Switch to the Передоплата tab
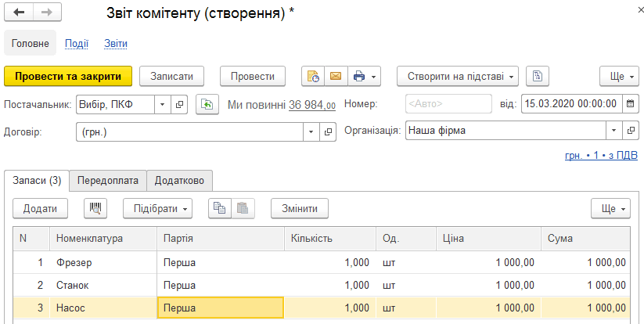Viewport: 644px width, 324px height. click(x=108, y=181)
